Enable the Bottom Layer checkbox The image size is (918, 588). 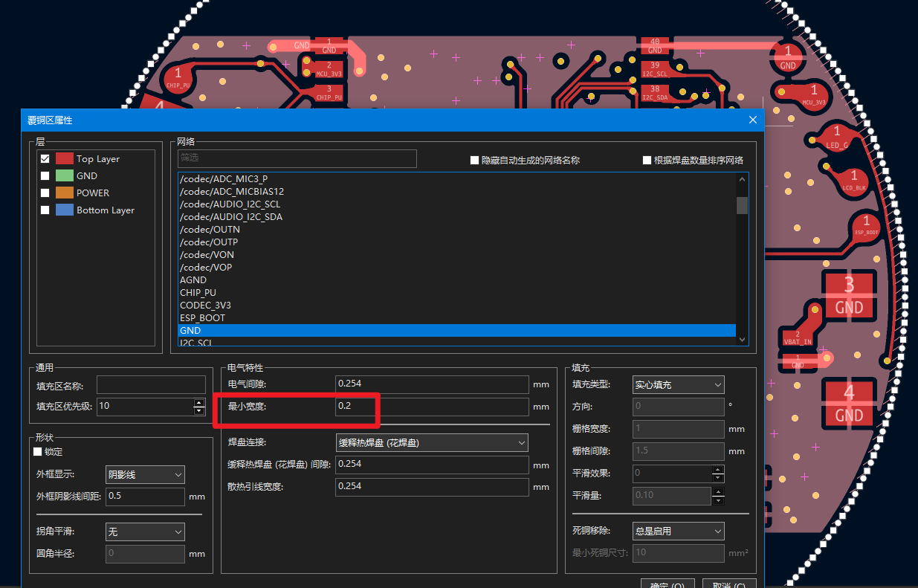[x=45, y=210]
